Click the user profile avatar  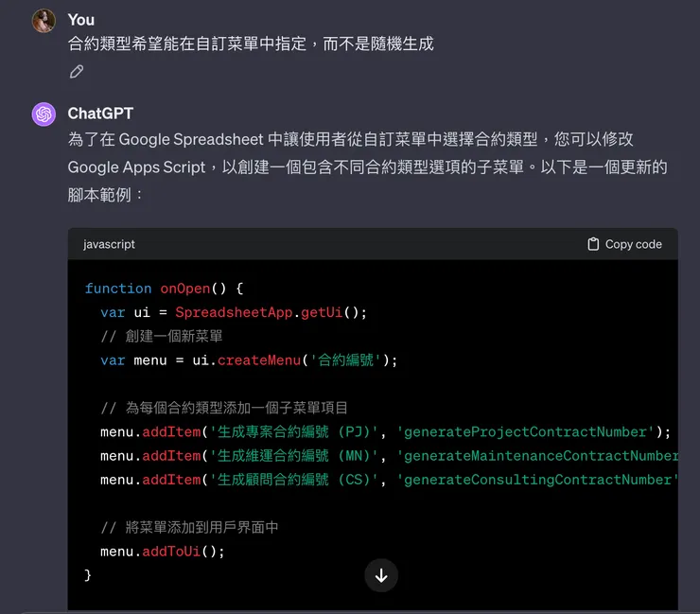(x=44, y=21)
